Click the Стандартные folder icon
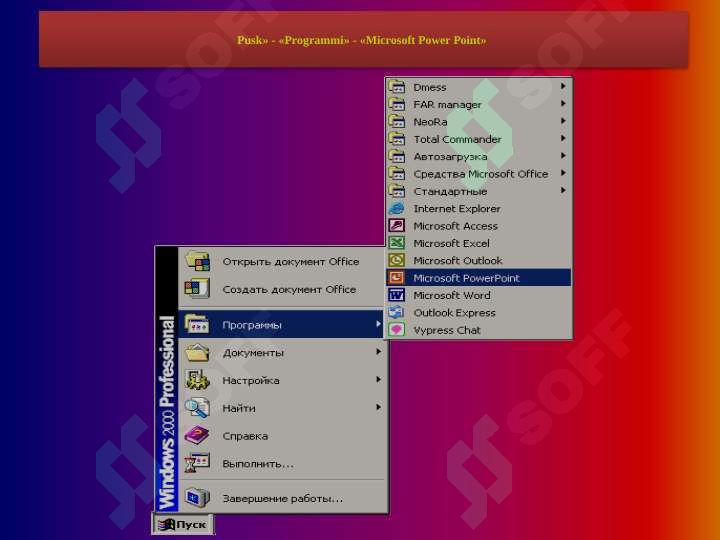 (x=396, y=191)
